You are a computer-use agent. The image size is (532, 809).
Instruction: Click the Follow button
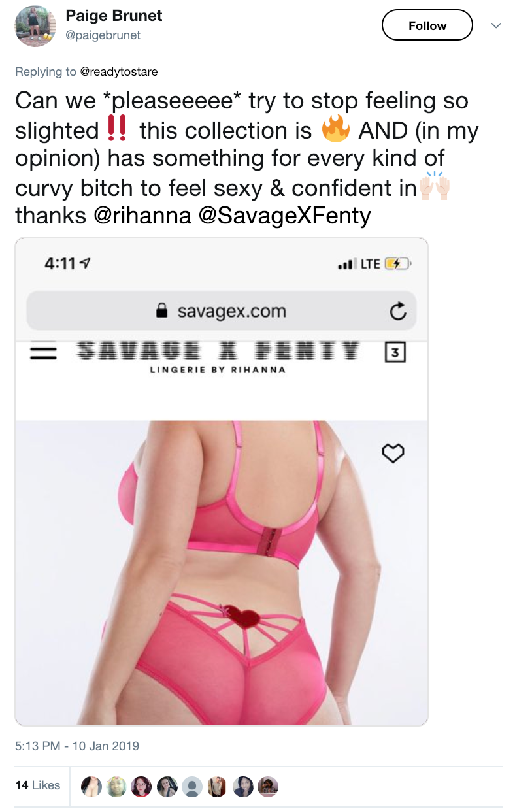click(427, 25)
